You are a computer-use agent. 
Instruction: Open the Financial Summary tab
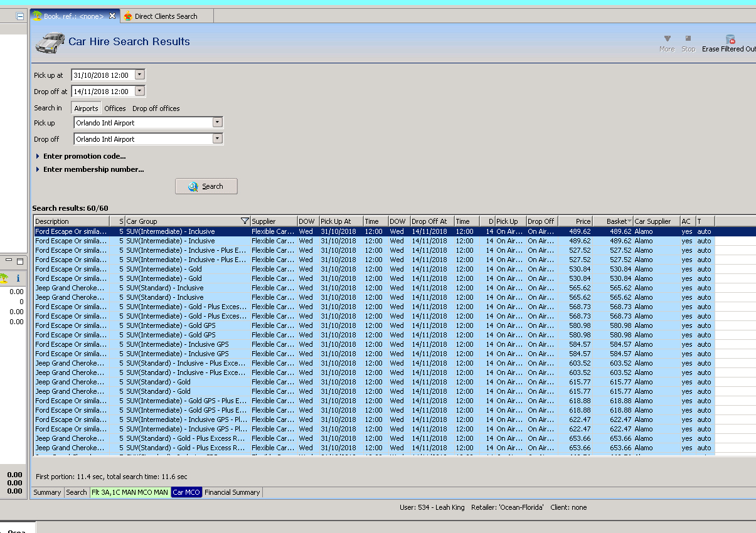[x=232, y=492]
